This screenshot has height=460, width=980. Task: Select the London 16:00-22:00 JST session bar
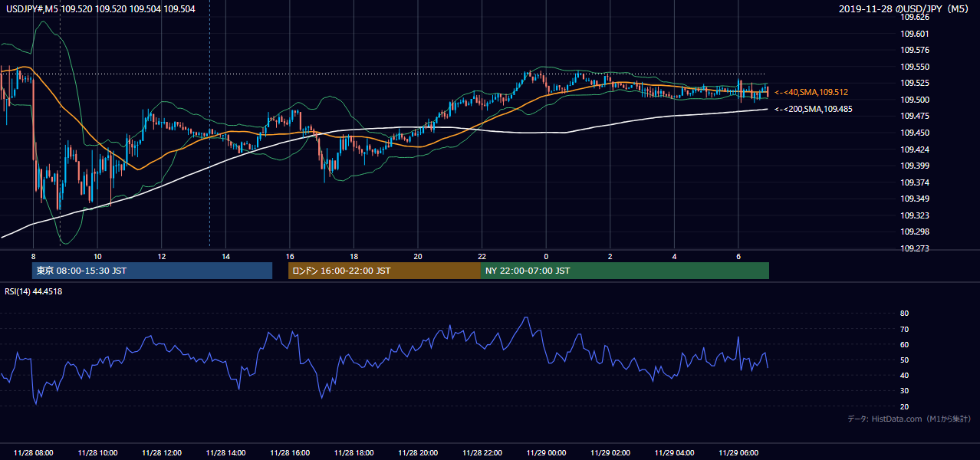(x=384, y=271)
